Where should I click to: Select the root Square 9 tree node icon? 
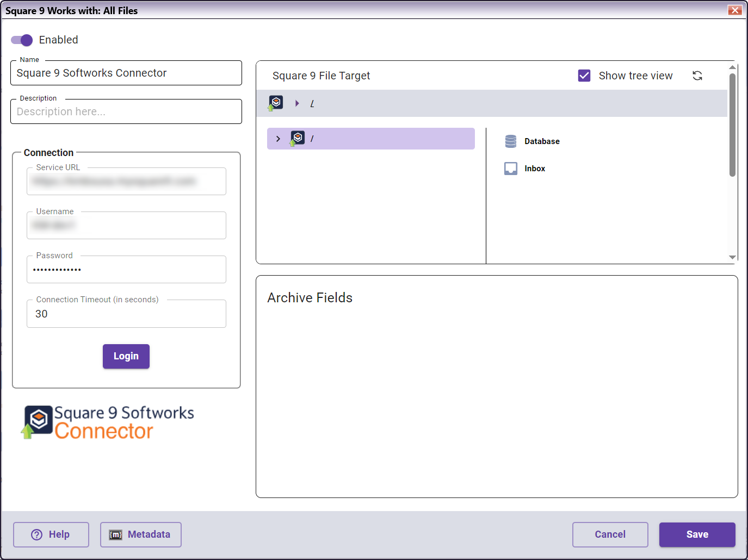pos(297,138)
